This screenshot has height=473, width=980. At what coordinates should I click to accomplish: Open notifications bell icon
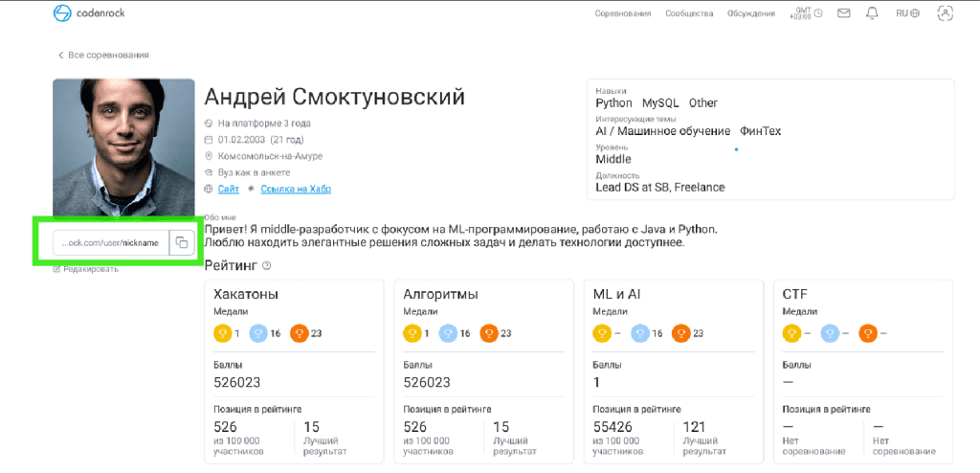[872, 13]
